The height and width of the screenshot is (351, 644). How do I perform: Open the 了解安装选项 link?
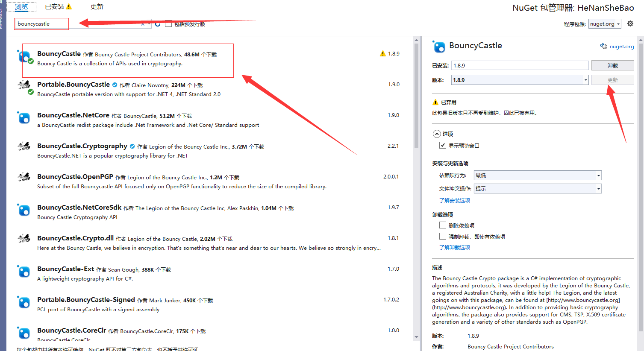454,200
